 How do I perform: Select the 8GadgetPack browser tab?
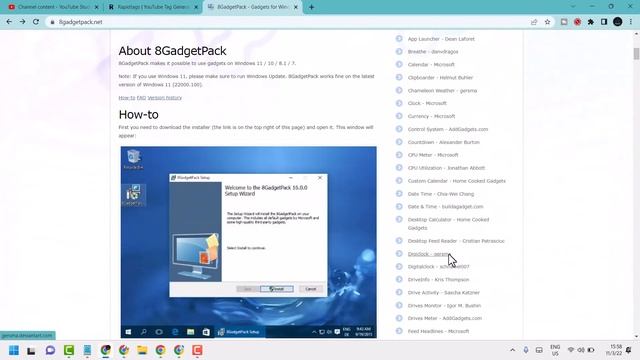pyautogui.click(x=252, y=7)
